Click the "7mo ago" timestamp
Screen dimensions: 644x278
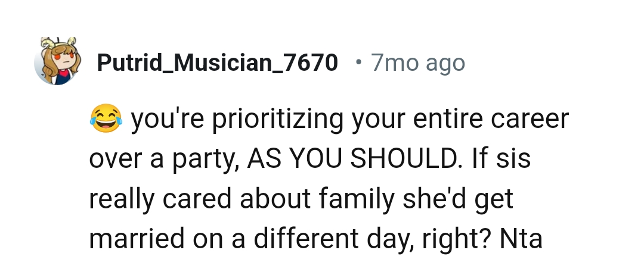pyautogui.click(x=417, y=62)
